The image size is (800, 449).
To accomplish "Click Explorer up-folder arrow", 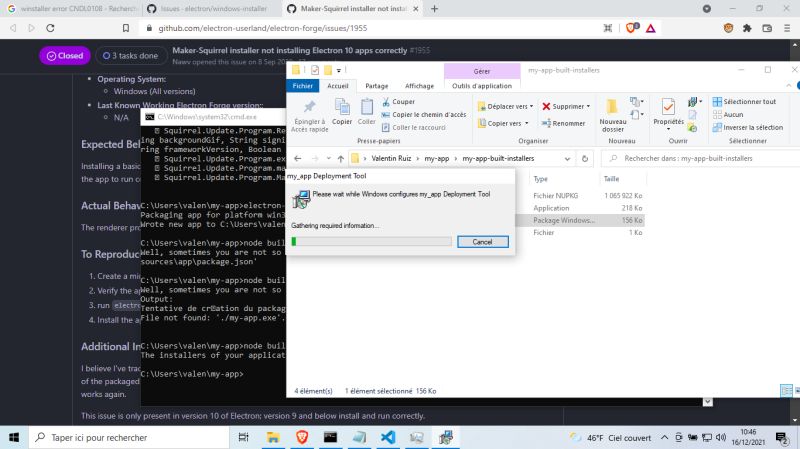I will coord(341,159).
